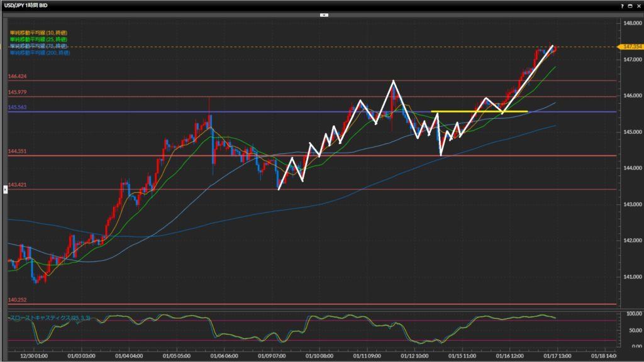Open the help question mark icon
The image size is (644, 362).
point(623,5)
